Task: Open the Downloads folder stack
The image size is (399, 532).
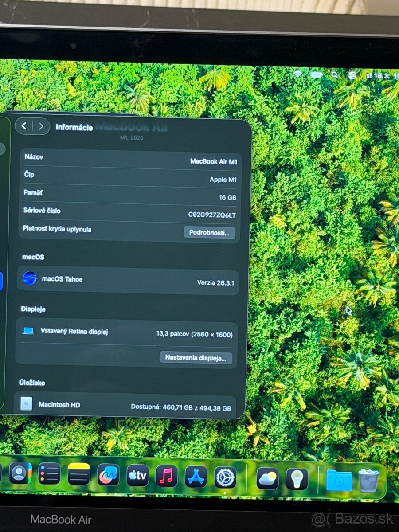Action: tap(339, 481)
